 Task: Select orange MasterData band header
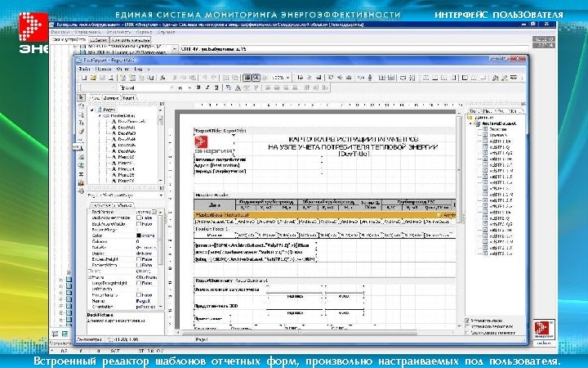324,215
